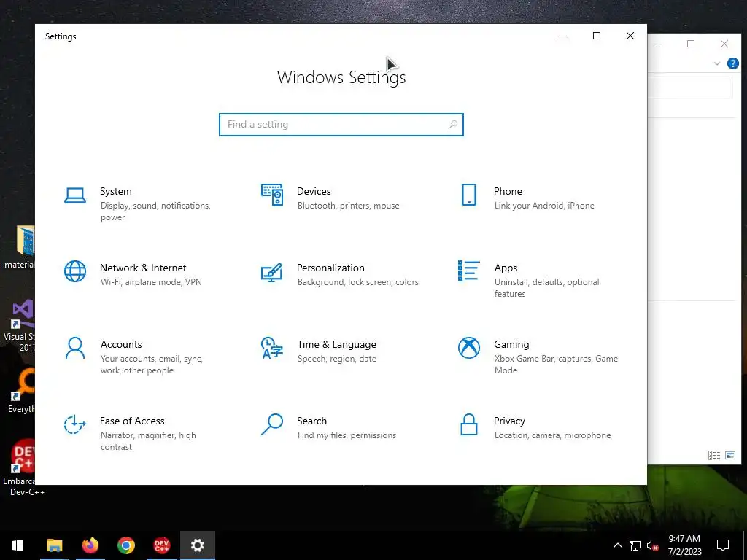Click the Ease of Access title
The width and height of the screenshot is (747, 560).
pyautogui.click(x=132, y=421)
